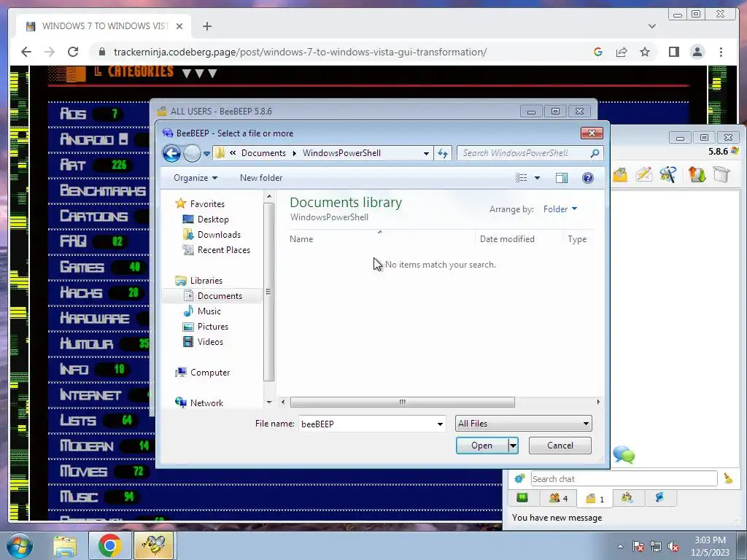Click navigation pane scroll down arrow

click(269, 402)
